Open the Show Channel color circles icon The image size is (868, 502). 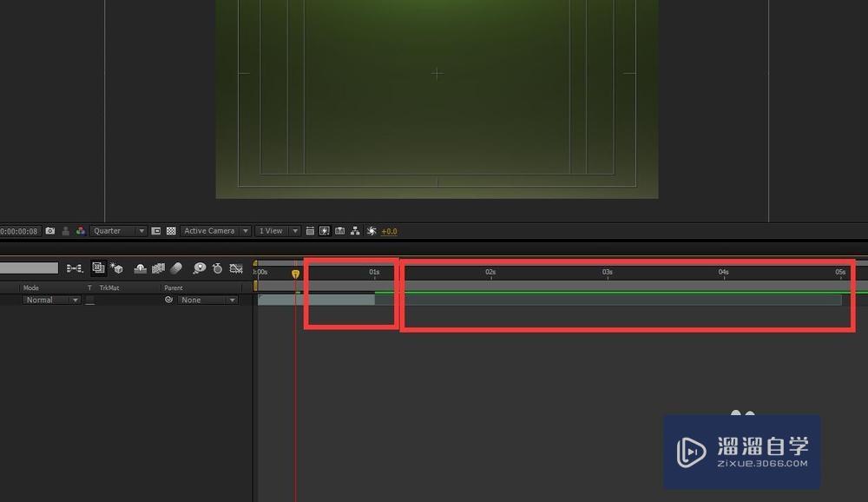81,231
